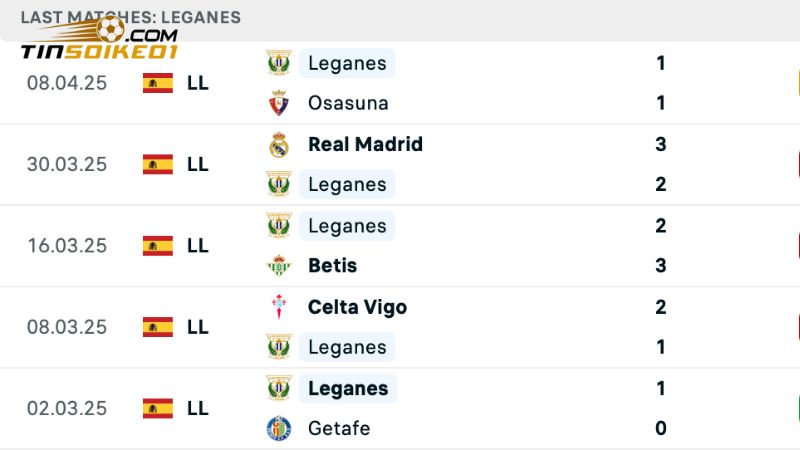Open Getafe team link

(339, 429)
